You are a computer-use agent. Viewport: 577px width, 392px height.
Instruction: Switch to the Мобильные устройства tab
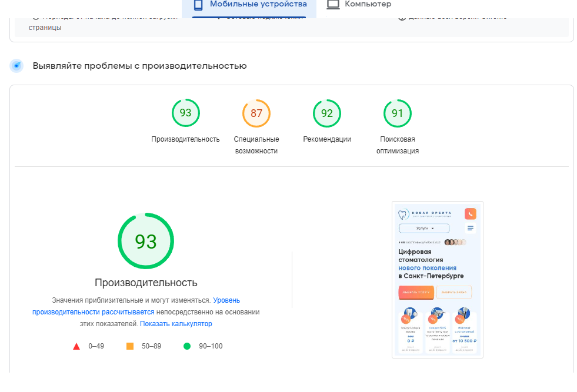249,5
